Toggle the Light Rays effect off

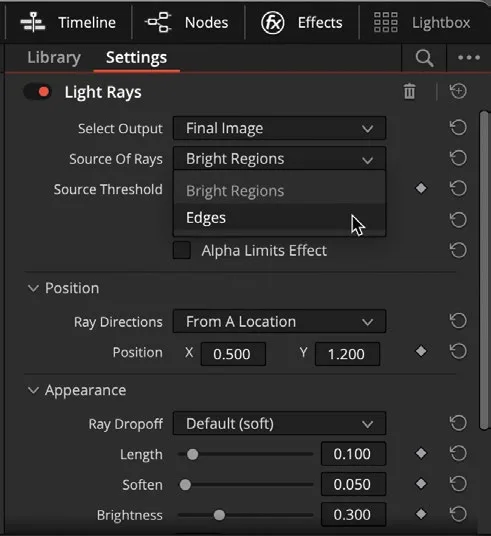(38, 92)
